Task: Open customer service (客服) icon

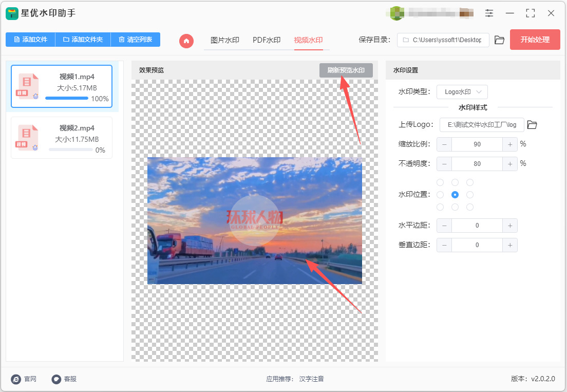Action: (56, 379)
